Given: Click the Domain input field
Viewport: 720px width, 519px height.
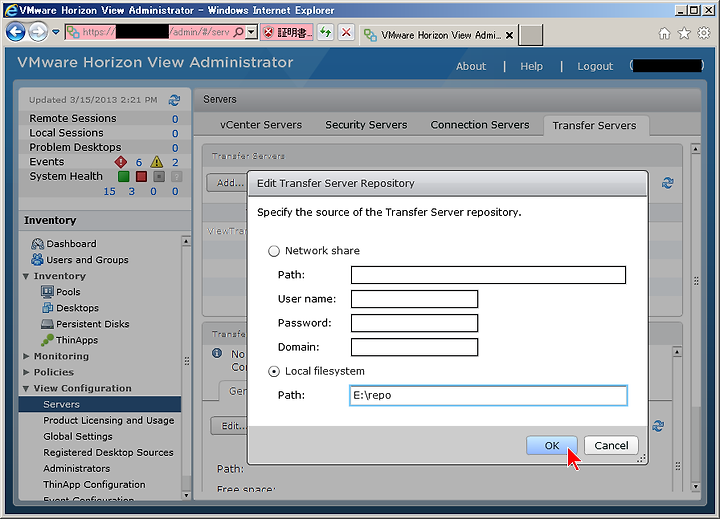Looking at the screenshot, I should pos(414,347).
